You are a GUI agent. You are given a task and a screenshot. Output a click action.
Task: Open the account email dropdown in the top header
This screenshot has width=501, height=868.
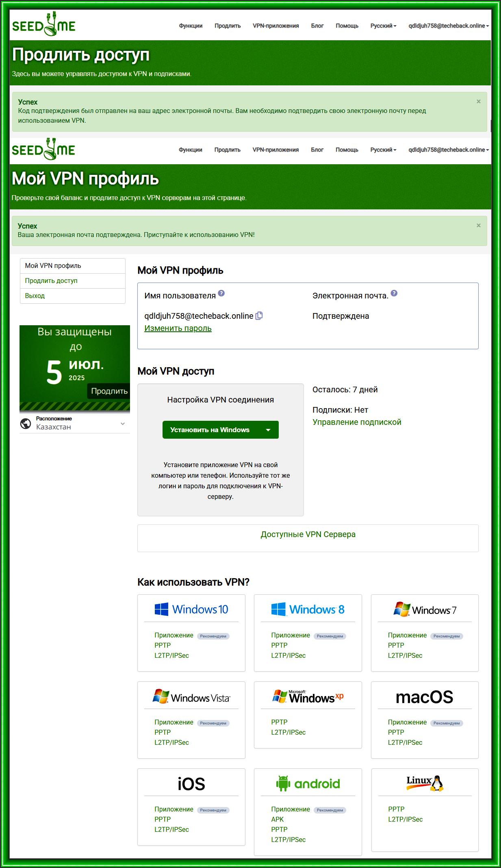(x=449, y=26)
